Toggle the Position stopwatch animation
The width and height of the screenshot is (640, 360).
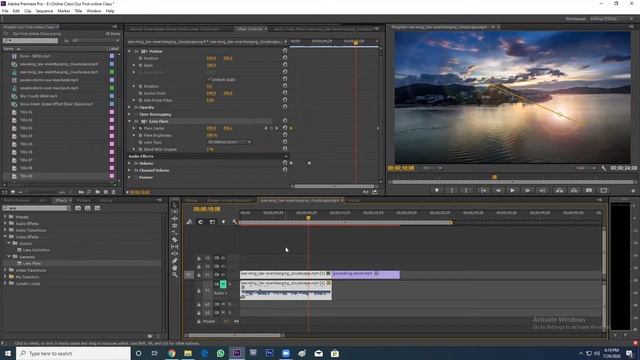point(140,58)
